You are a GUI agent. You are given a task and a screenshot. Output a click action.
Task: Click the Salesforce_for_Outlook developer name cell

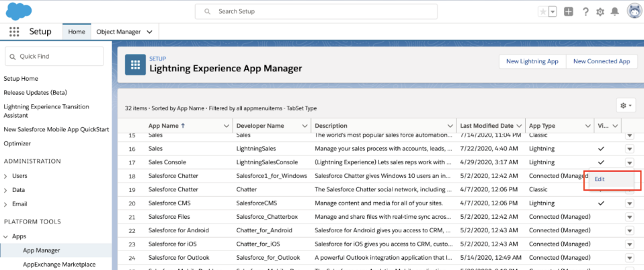[x=268, y=258]
